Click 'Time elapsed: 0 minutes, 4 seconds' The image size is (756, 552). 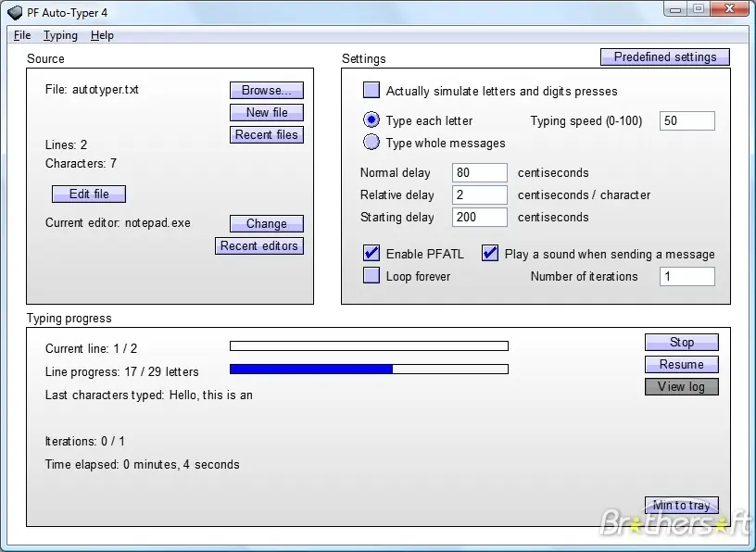[x=143, y=464]
